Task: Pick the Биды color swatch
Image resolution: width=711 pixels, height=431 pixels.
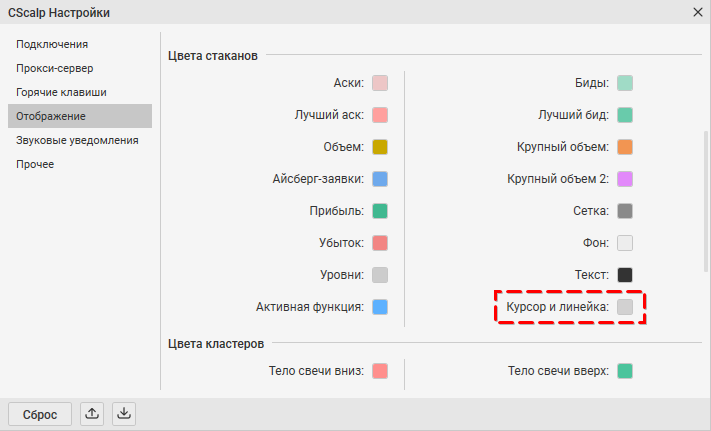Action: coord(625,83)
